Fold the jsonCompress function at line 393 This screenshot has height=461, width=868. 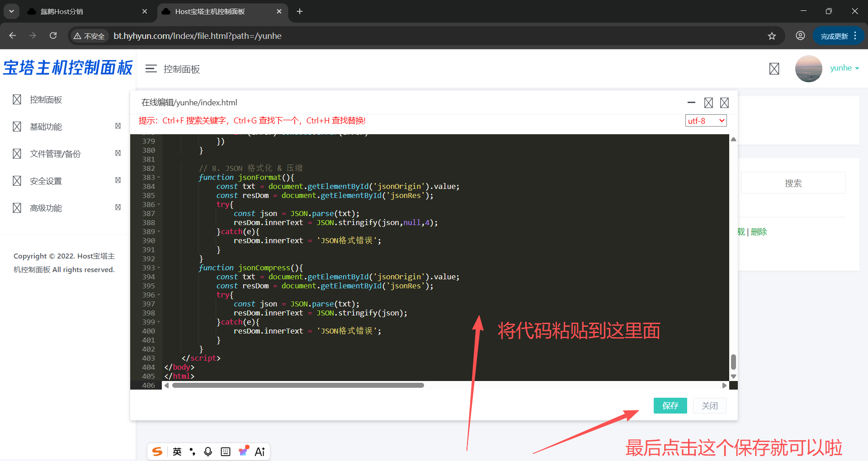(159, 268)
